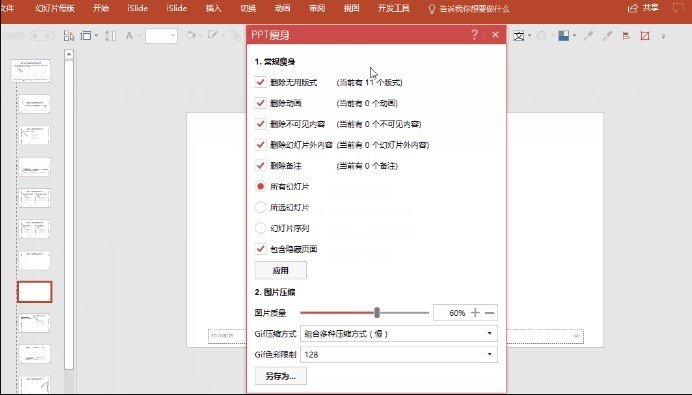
Task: Toggle the 删除无用版式 checkbox
Action: pos(260,82)
